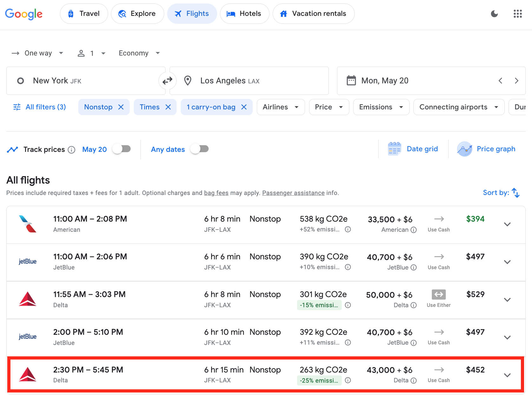Open the Price graph
The width and height of the screenshot is (532, 402).
pyautogui.click(x=486, y=149)
